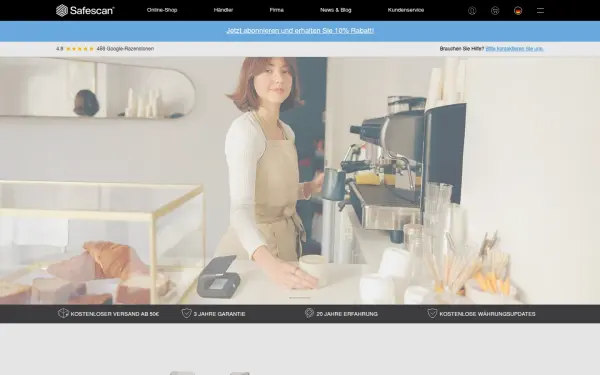Open the 468 Google-Rezensionen text
600x375 pixels.
coord(125,49)
